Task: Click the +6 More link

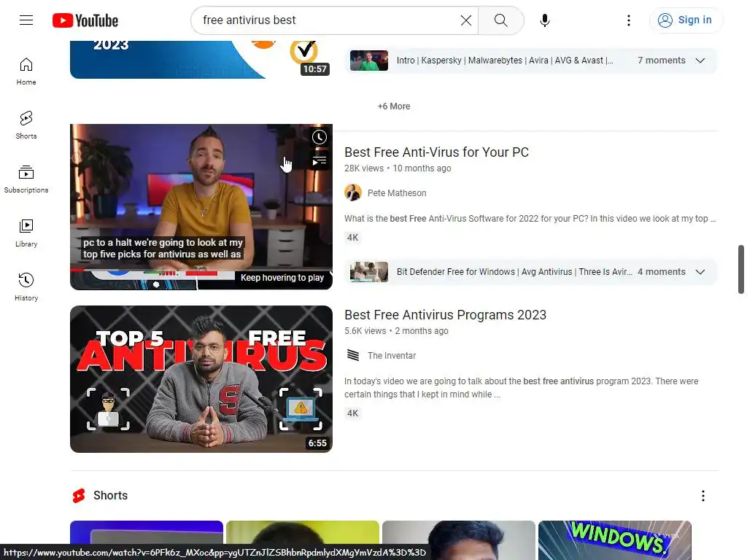Action: [x=393, y=106]
